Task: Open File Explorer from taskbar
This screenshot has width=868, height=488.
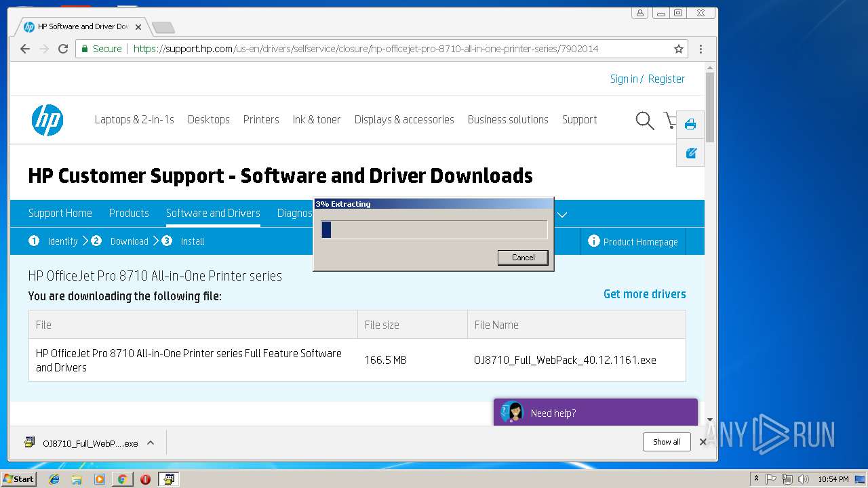Action: (77, 479)
